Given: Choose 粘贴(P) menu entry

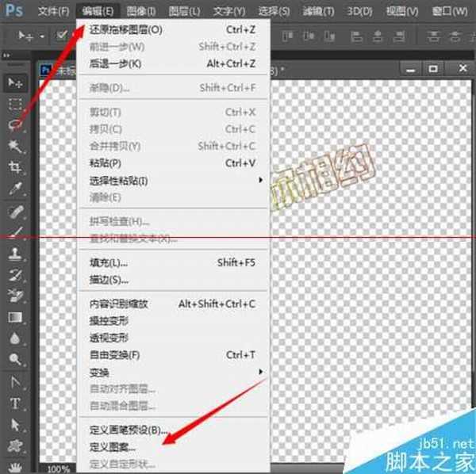Looking at the screenshot, I should point(173,163).
